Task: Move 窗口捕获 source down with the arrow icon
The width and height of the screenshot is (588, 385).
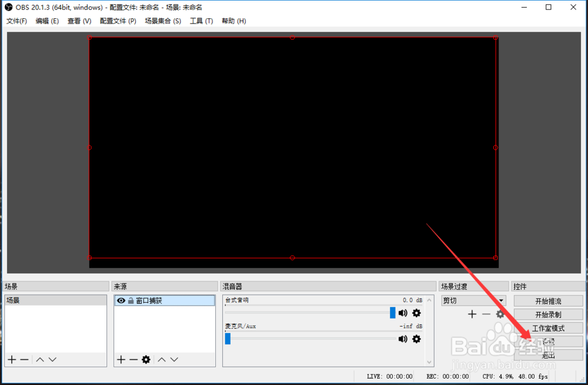Action: (173, 359)
